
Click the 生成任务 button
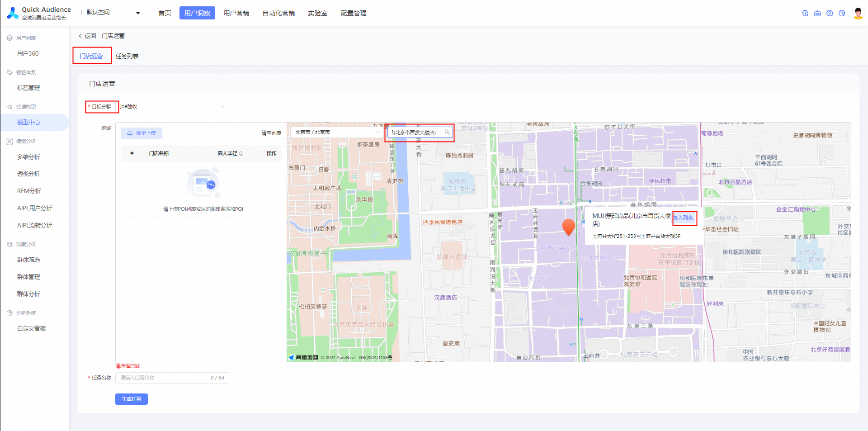click(x=132, y=399)
